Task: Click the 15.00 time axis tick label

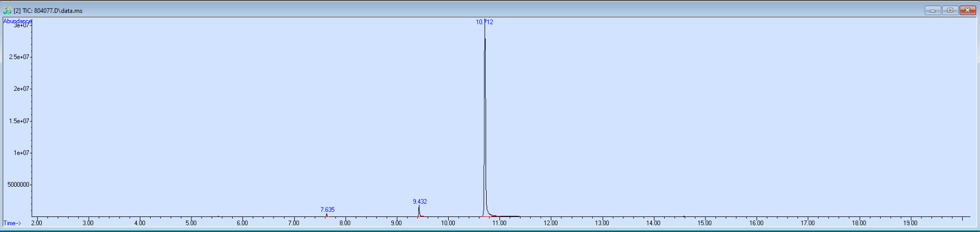Action: coord(705,223)
